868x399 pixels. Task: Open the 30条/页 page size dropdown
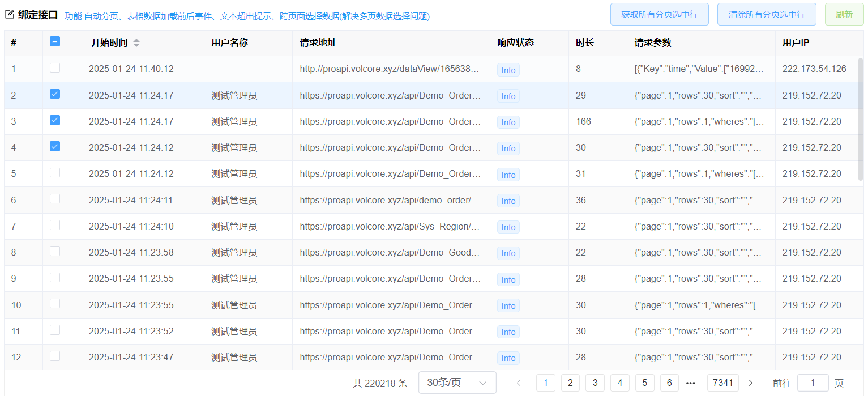[457, 383]
